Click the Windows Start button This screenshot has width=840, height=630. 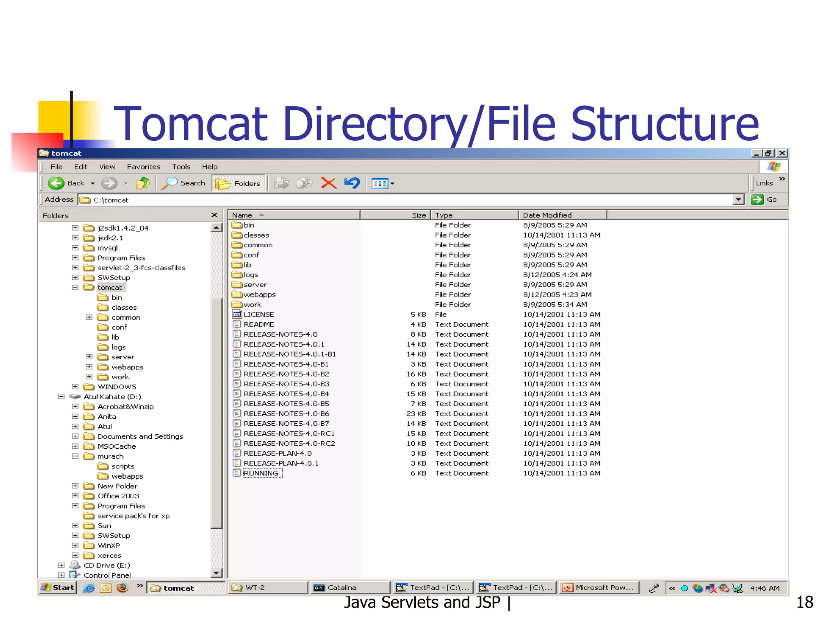pyautogui.click(x=58, y=587)
